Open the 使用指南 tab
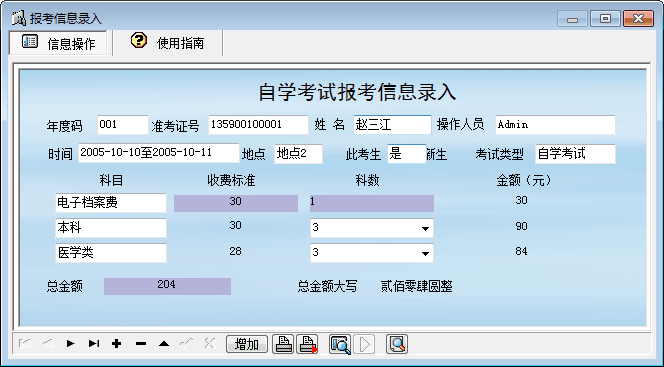Screen dimensions: 664x367 (x=168, y=42)
